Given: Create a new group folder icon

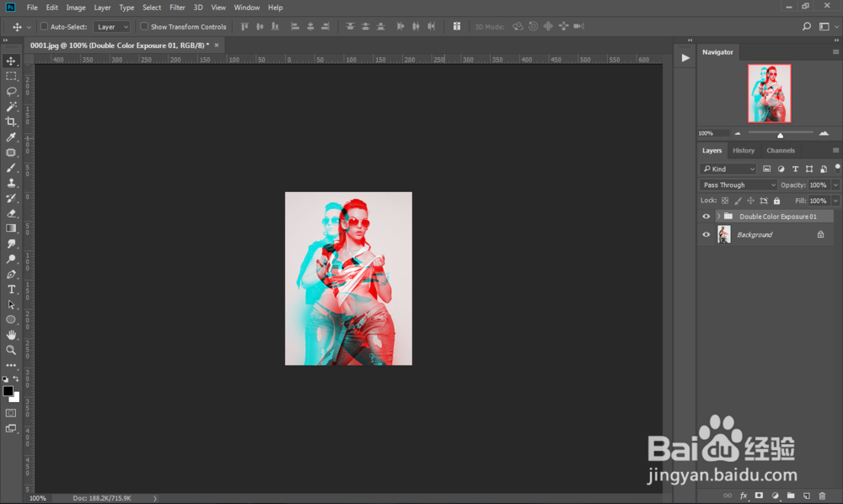Looking at the screenshot, I should click(791, 496).
